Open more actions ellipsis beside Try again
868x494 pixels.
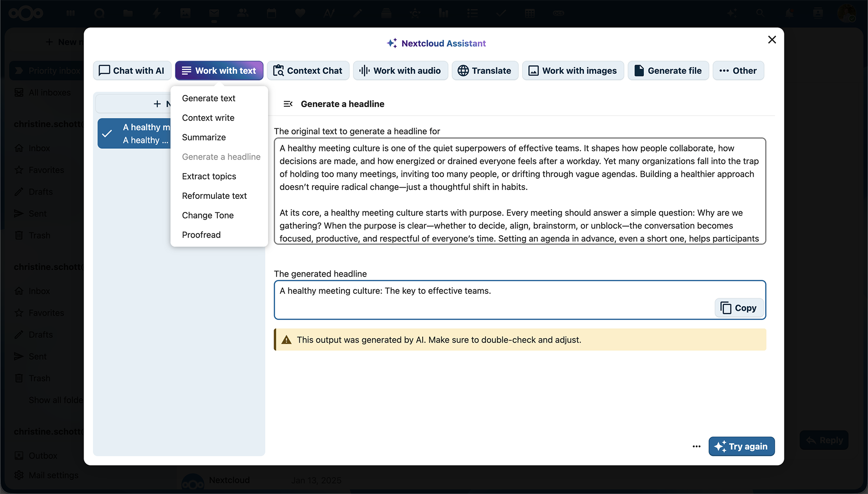pyautogui.click(x=696, y=447)
